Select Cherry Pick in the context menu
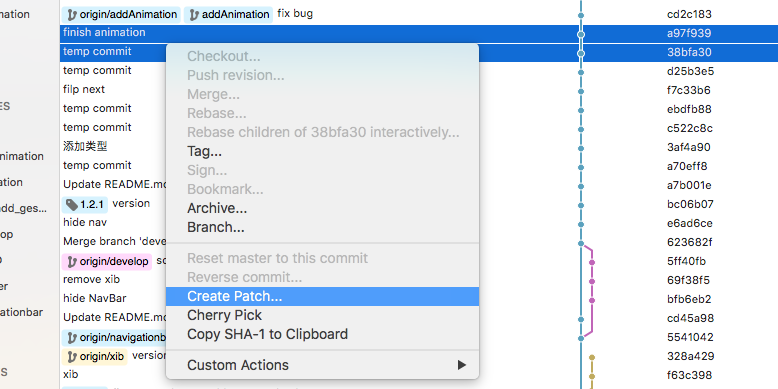Viewport: 778px width, 389px height. point(322,315)
